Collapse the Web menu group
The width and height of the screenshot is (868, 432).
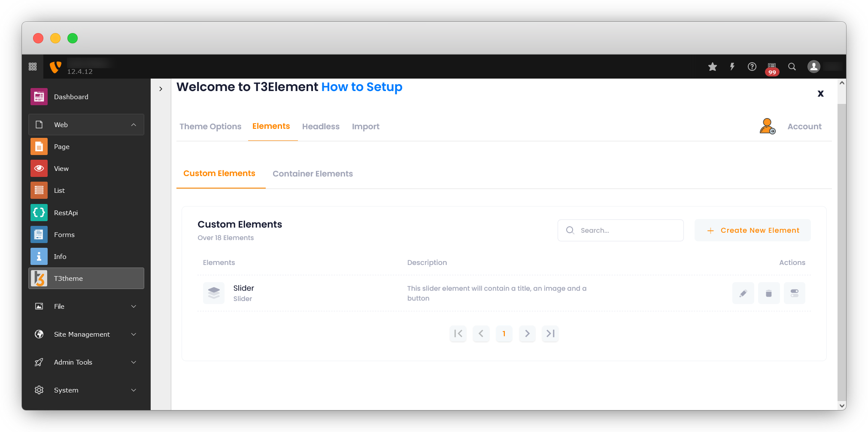pos(86,125)
